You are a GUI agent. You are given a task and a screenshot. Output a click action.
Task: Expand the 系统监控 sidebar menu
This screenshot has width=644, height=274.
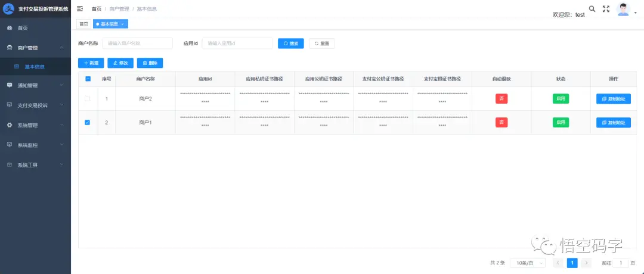(x=35, y=145)
